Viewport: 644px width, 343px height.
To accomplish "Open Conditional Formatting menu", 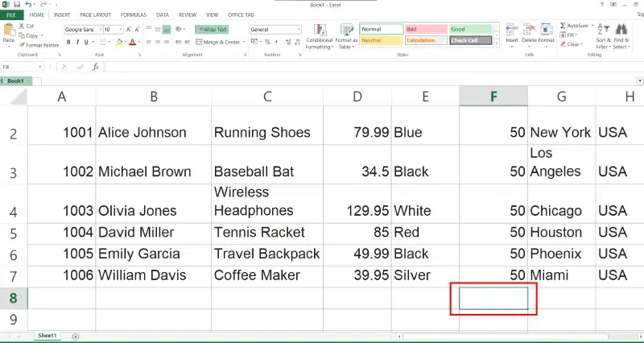I will tap(319, 36).
